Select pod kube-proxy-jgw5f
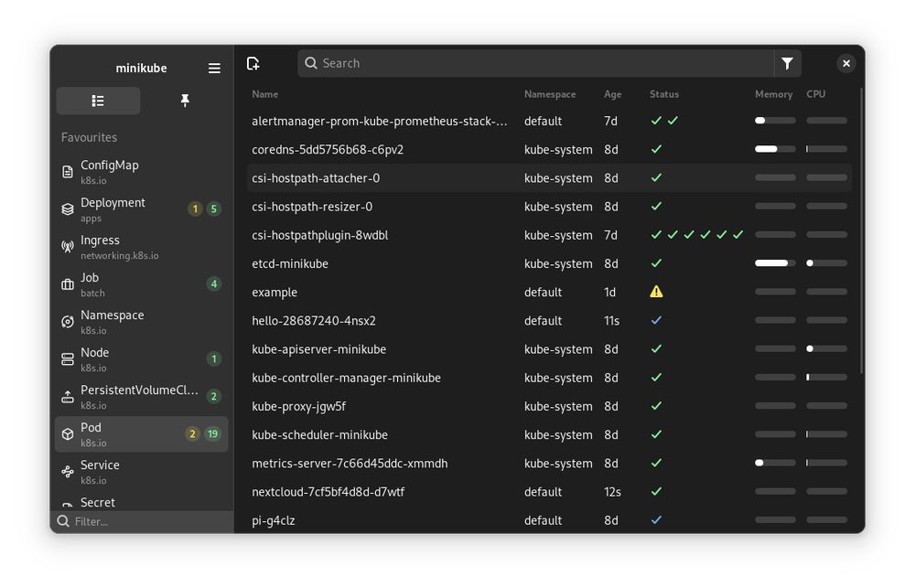Image resolution: width=915 pixels, height=588 pixels. pos(549,407)
